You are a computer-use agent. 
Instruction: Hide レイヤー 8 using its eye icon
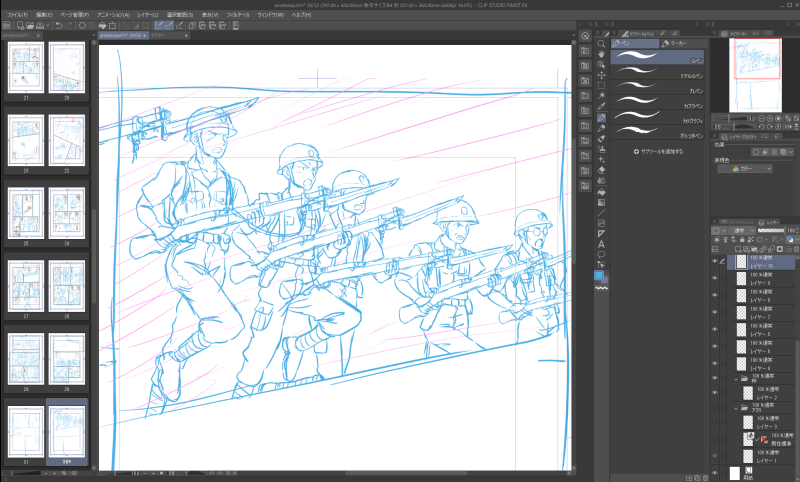click(x=714, y=295)
